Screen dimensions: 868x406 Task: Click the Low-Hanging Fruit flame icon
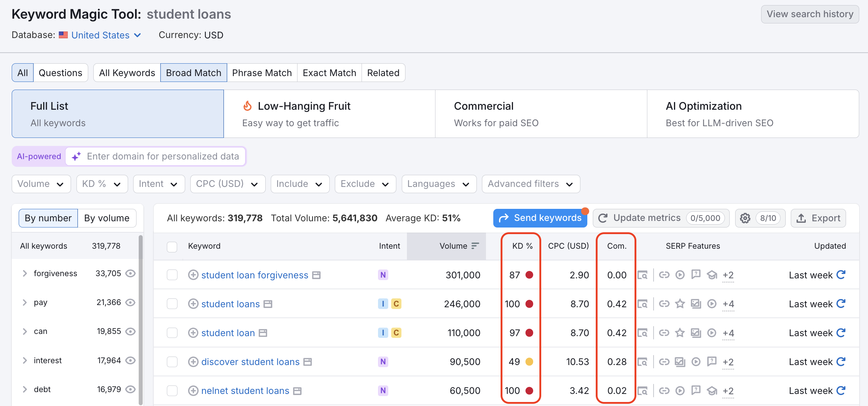(x=248, y=106)
